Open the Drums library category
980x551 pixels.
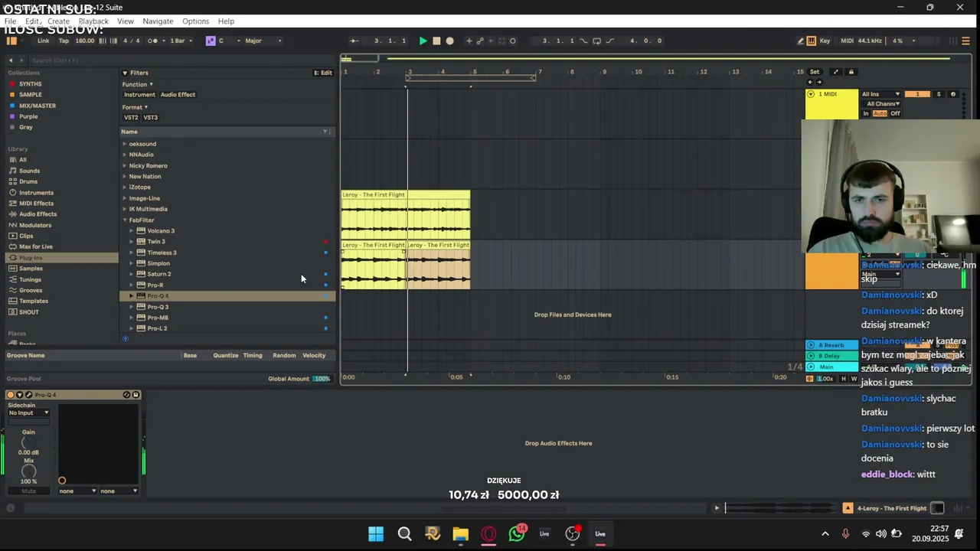[x=28, y=181]
